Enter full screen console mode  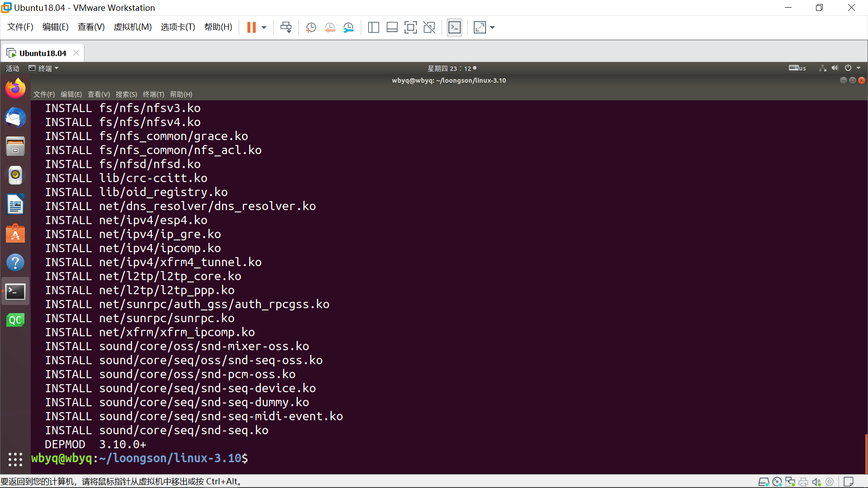click(x=410, y=27)
